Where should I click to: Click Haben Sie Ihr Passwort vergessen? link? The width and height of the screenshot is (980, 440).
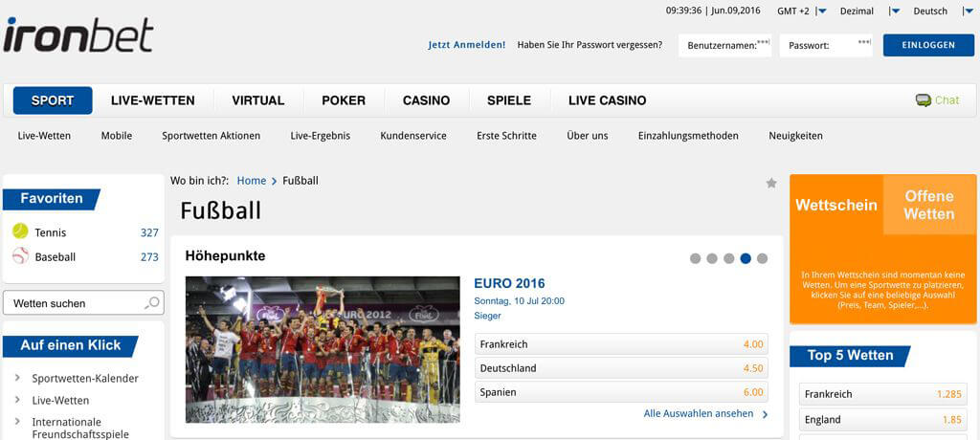[590, 45]
